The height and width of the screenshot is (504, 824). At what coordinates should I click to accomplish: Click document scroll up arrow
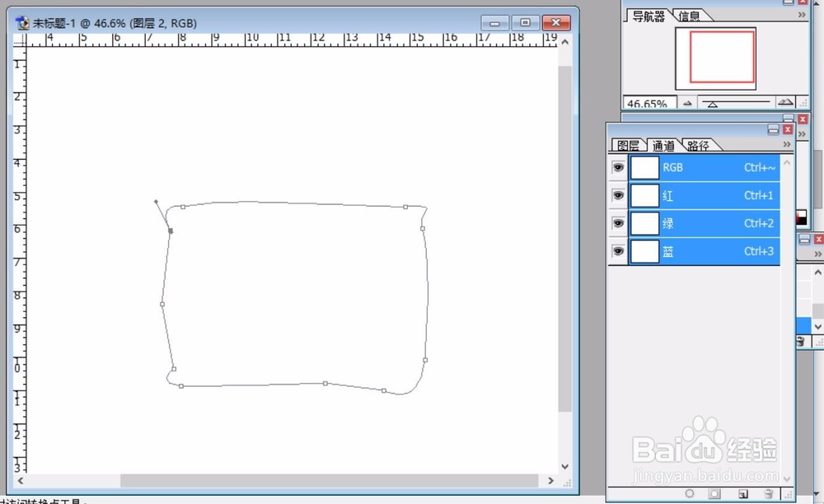[x=565, y=41]
